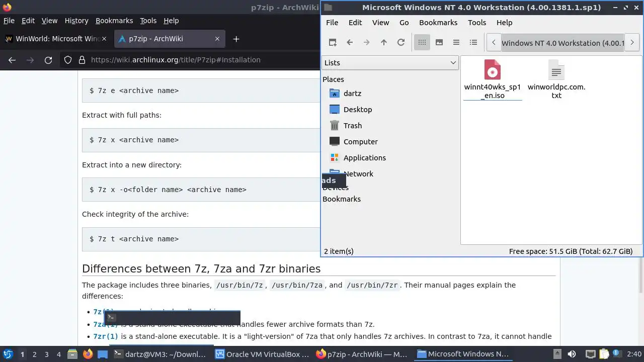Screen dimensions: 644x362
Task: Close the WinWorld tab
Action: point(104,39)
